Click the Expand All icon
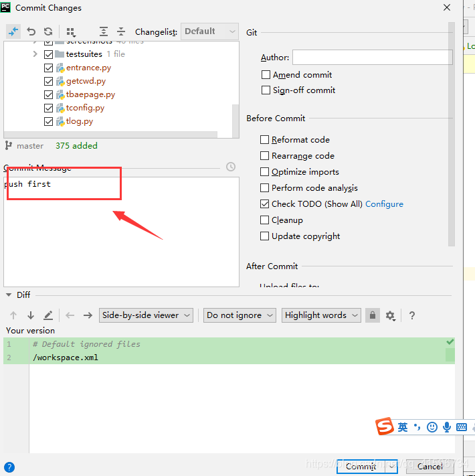Image resolution: width=475 pixels, height=476 pixels. (x=104, y=31)
